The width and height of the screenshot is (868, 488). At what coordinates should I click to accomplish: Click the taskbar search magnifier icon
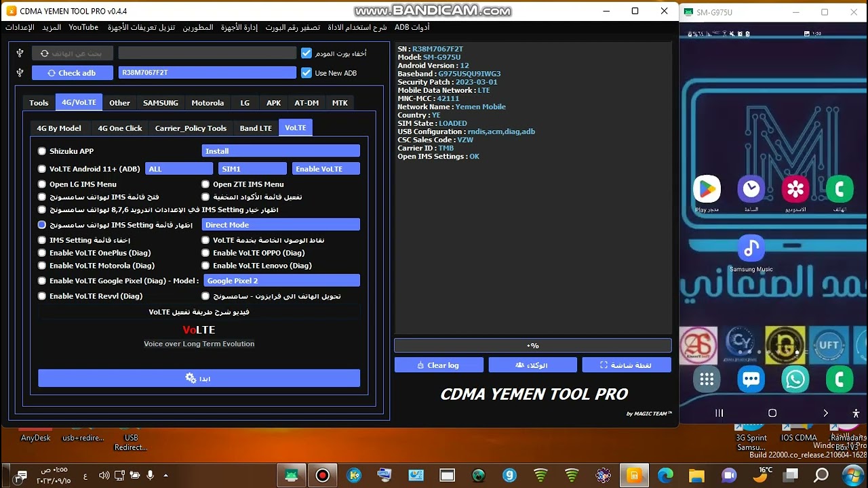coord(821,476)
